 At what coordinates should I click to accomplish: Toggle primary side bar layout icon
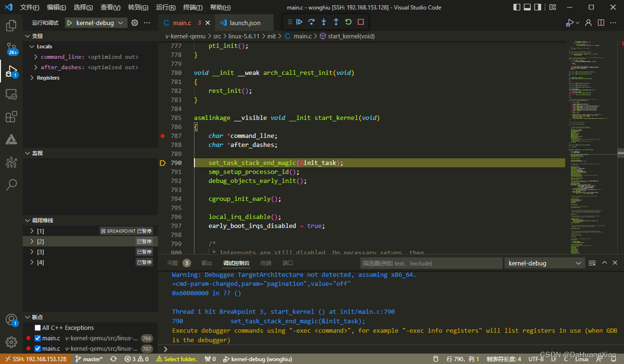coord(517,7)
